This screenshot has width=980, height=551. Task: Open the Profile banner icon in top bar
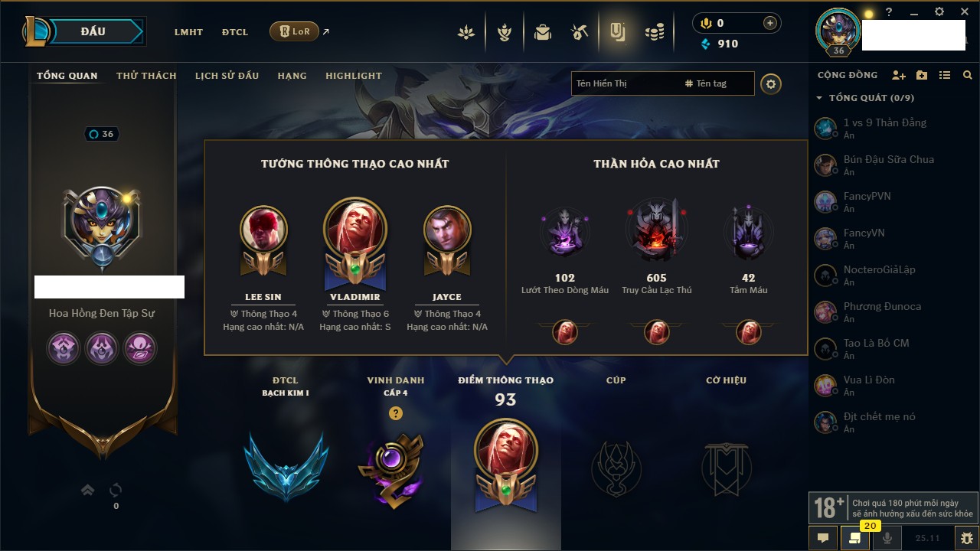[617, 31]
